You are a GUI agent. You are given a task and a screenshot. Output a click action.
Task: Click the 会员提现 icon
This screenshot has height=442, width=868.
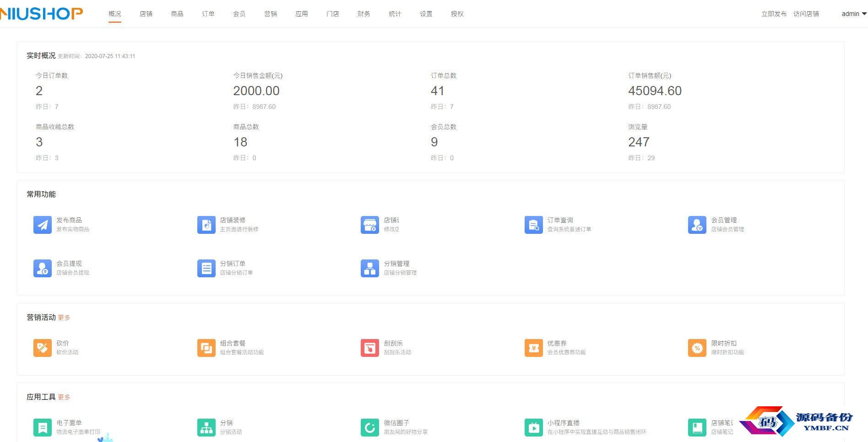coord(43,268)
